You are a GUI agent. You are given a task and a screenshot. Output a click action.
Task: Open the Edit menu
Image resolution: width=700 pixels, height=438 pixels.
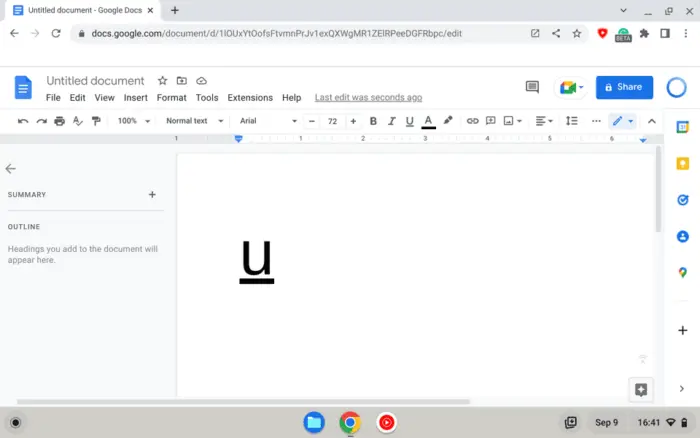pos(77,98)
